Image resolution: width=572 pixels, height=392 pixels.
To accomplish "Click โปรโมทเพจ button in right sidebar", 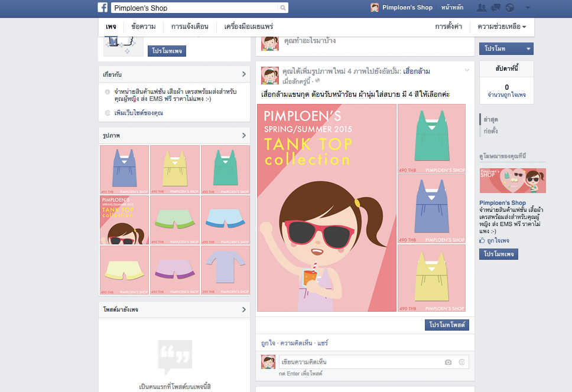I will 499,254.
